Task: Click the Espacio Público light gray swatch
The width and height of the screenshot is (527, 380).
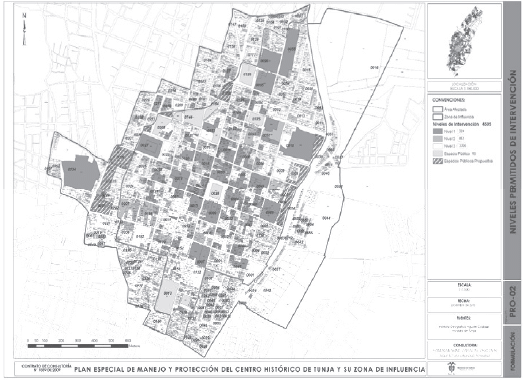Action: point(437,154)
